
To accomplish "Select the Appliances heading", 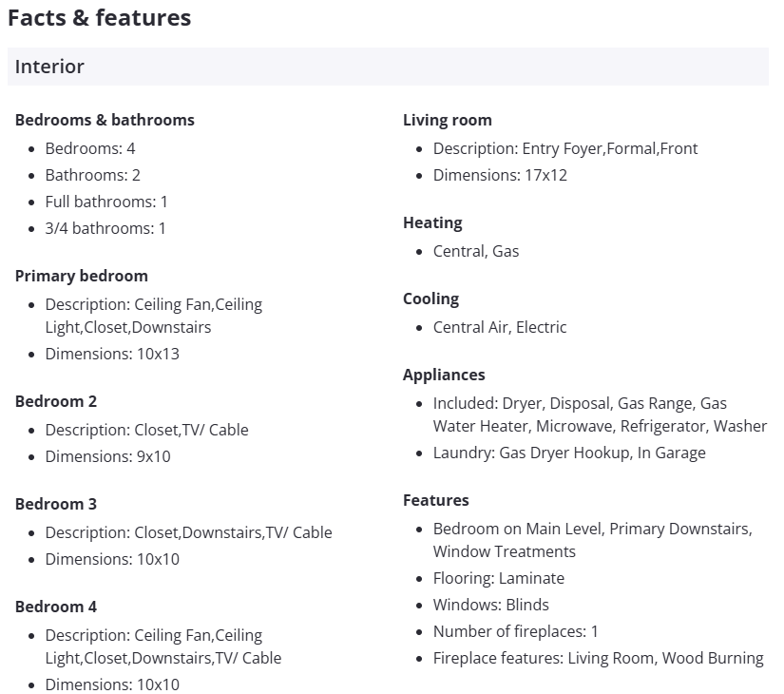I will 444,375.
